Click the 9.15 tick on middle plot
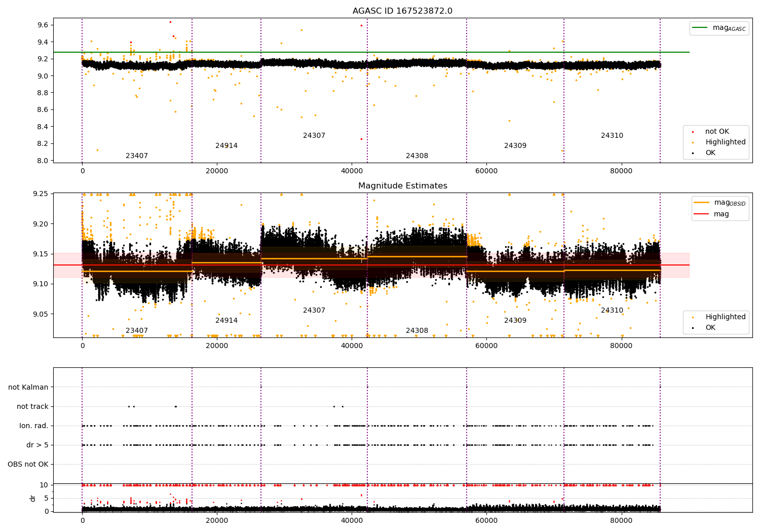The height and width of the screenshot is (532, 760). pos(41,254)
